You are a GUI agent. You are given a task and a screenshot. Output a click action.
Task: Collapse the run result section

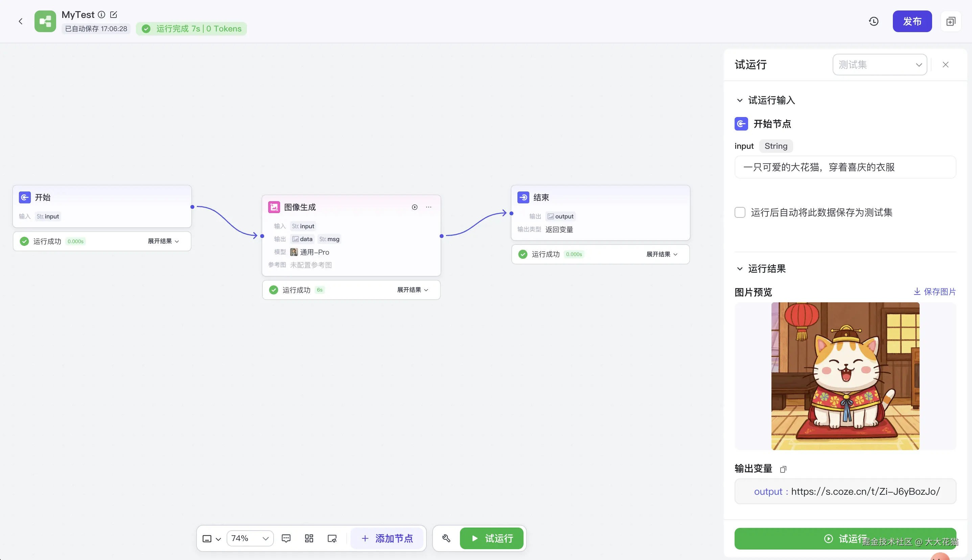(739, 269)
